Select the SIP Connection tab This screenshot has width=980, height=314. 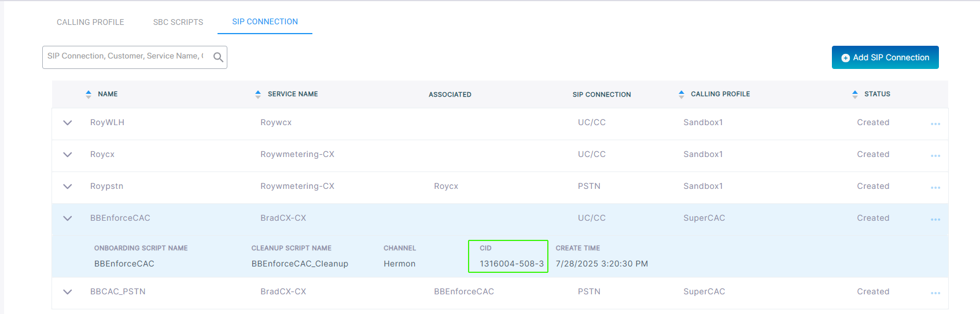click(x=265, y=21)
